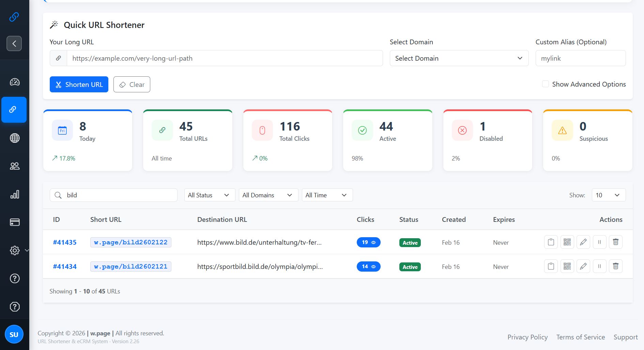This screenshot has height=350, width=644.
Task: Change the Show count from 10
Action: click(608, 195)
